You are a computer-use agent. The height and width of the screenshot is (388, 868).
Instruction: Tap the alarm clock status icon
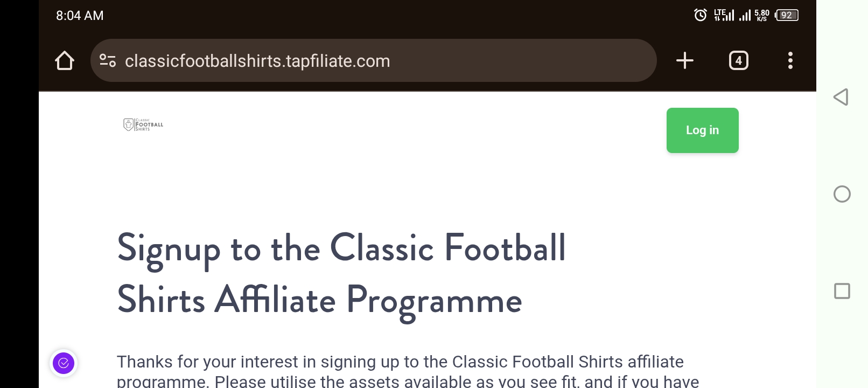pyautogui.click(x=700, y=15)
